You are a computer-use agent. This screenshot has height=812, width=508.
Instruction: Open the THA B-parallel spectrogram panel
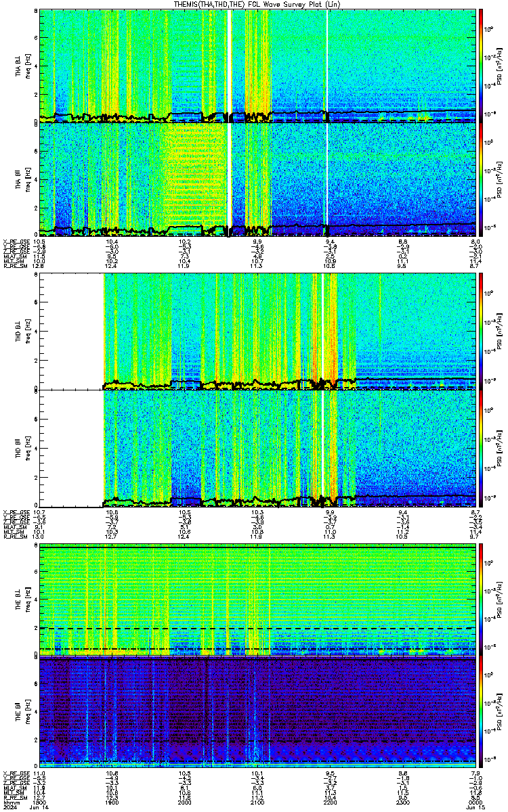pos(257,179)
